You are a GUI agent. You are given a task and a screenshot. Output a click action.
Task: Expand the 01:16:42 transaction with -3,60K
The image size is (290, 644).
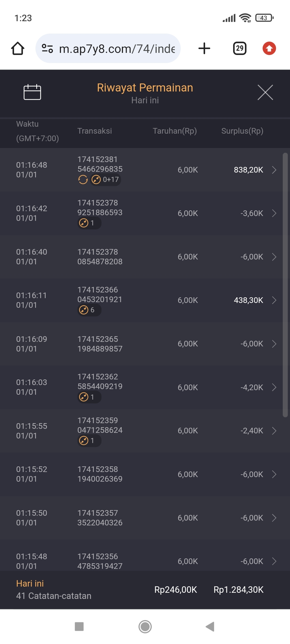[x=274, y=213]
